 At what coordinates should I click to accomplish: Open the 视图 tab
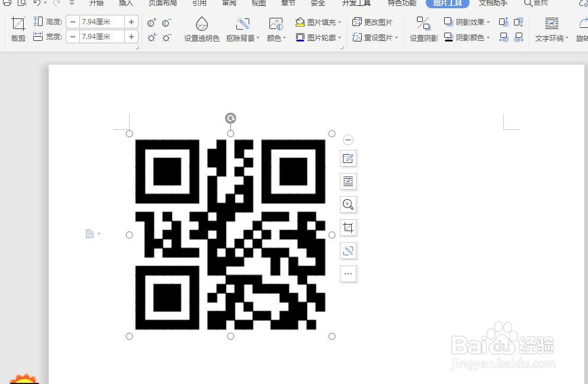tap(258, 3)
